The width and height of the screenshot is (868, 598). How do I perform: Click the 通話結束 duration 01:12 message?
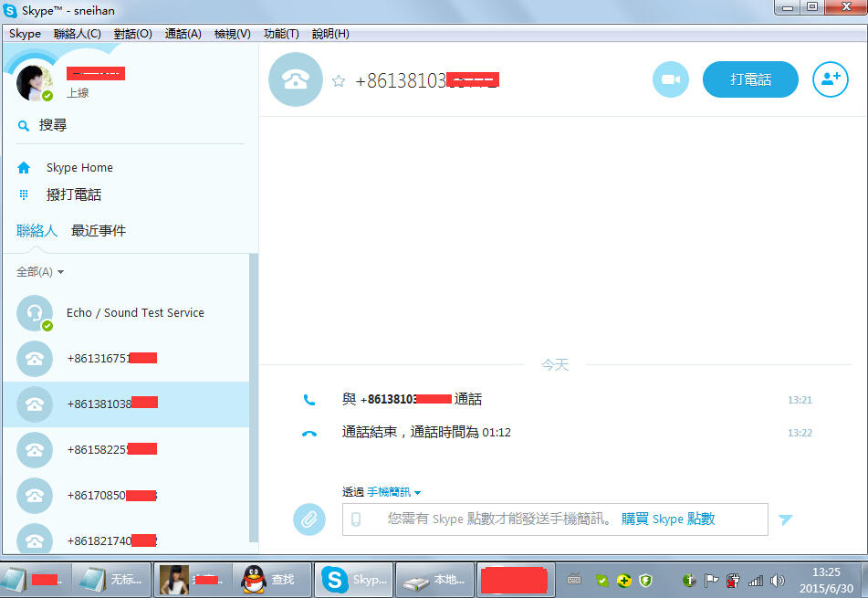coord(426,433)
